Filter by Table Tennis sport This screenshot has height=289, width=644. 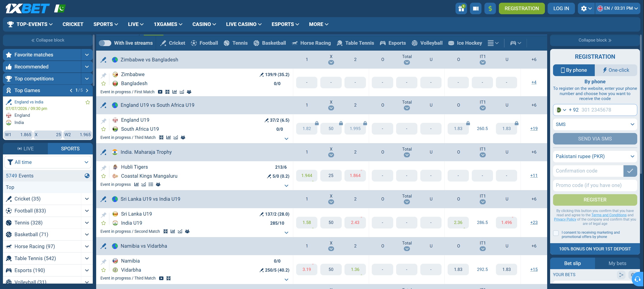click(x=355, y=43)
